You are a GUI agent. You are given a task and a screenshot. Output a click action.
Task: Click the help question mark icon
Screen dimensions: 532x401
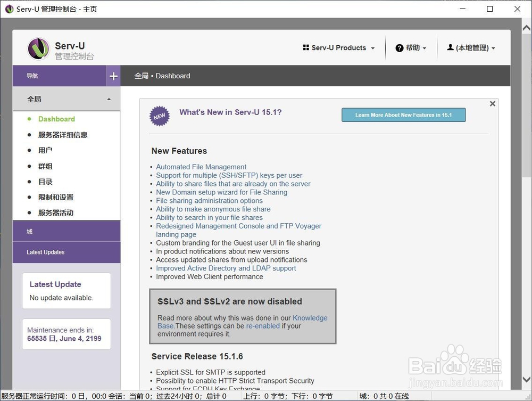(x=400, y=48)
